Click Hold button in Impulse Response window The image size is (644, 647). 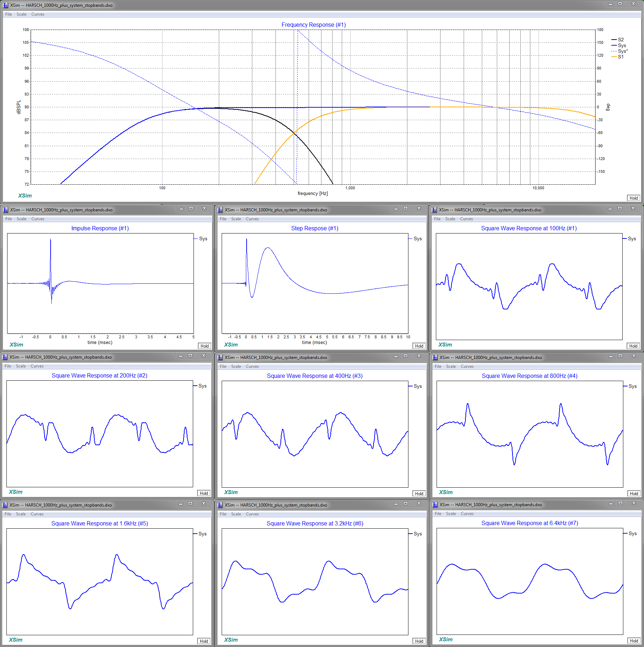pyautogui.click(x=205, y=346)
